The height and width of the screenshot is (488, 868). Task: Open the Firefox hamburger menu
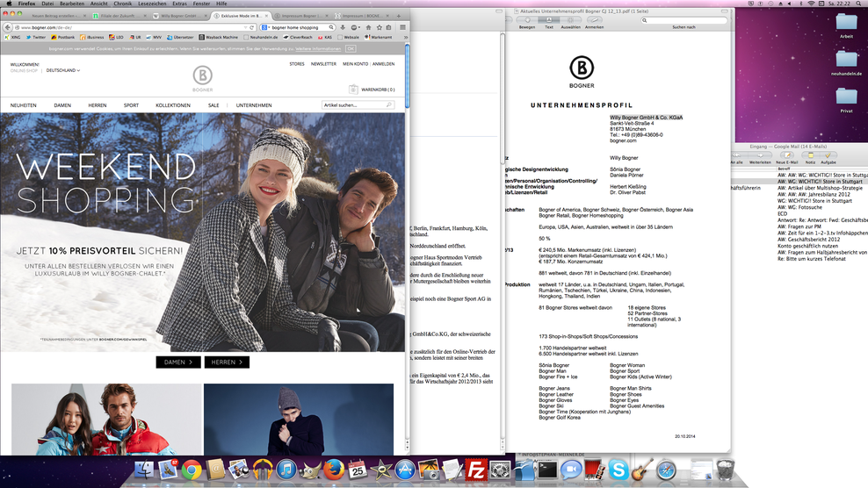tap(402, 27)
